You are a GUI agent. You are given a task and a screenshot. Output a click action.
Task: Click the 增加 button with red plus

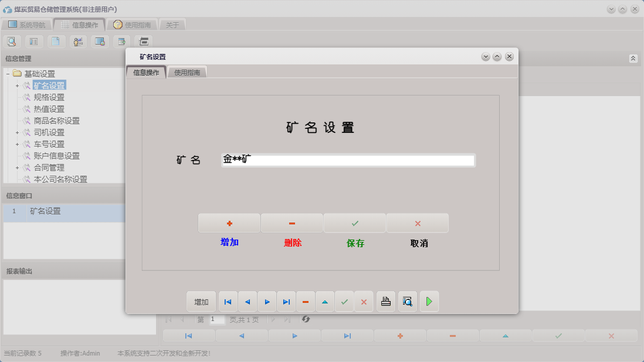229,223
